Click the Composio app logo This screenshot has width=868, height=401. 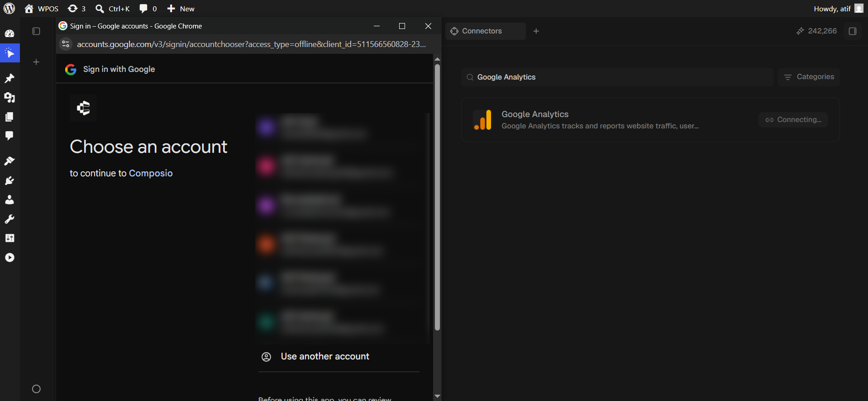pyautogui.click(x=83, y=108)
